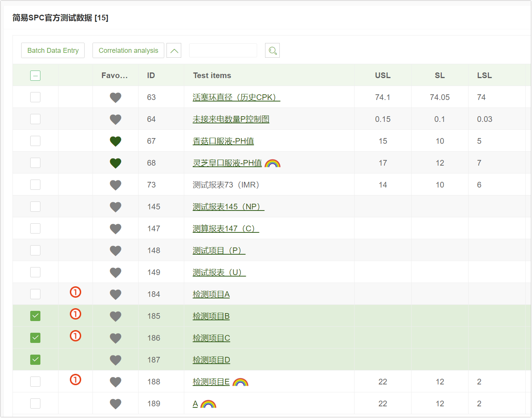
Task: Favorite the heart icon for ID 63
Action: 116,98
